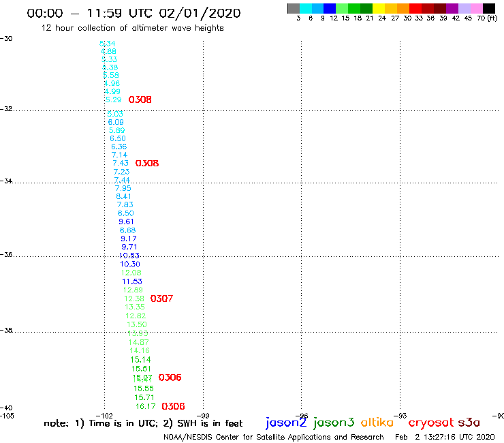Click the s3a satellite label

pos(469,423)
